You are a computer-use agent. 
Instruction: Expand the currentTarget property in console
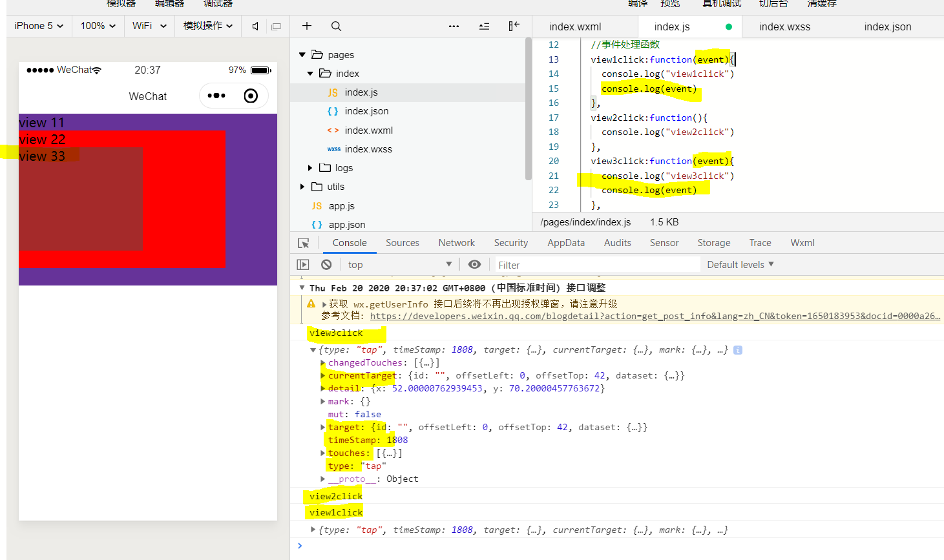tap(322, 375)
